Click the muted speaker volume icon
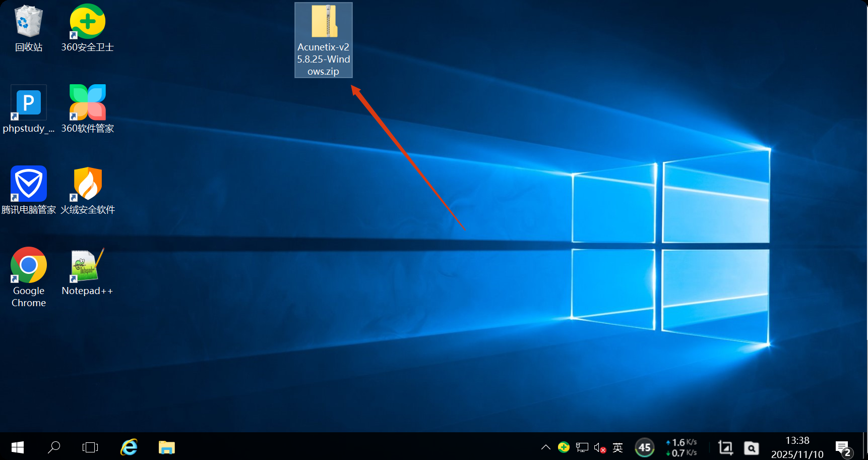This screenshot has width=868, height=460. 599,447
